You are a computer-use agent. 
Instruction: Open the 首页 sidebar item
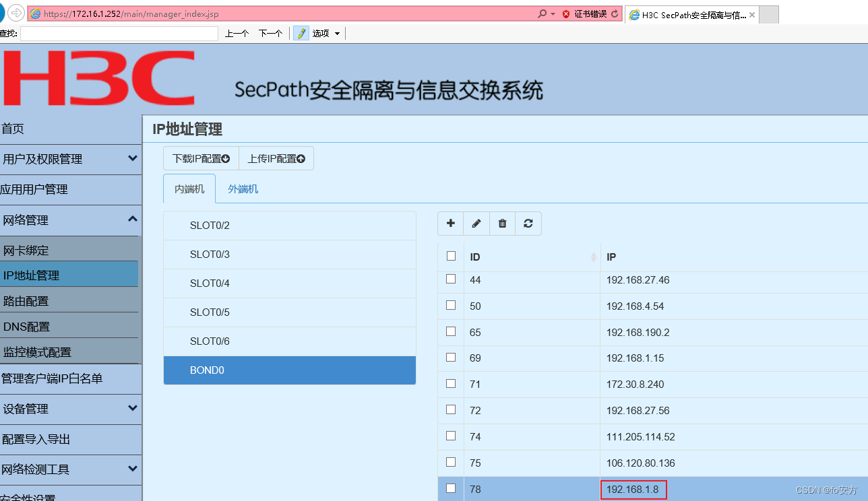71,129
